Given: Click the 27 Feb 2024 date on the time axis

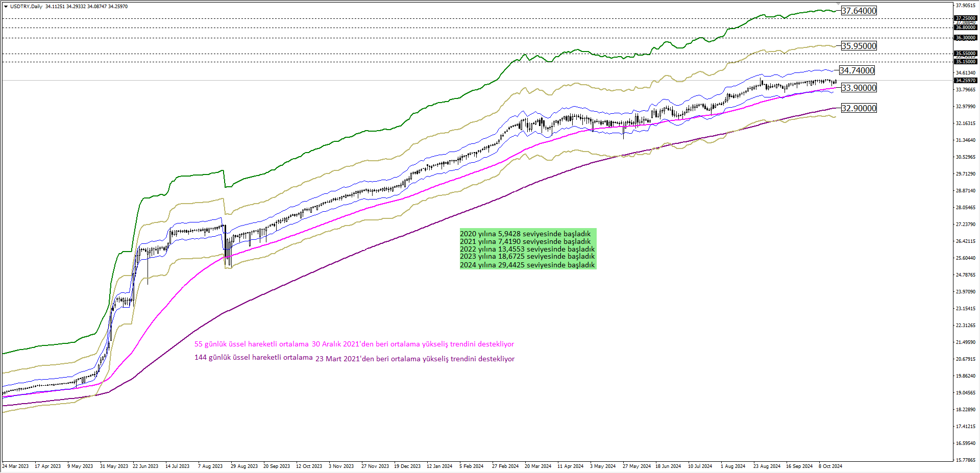Looking at the screenshot, I should (x=505, y=466).
